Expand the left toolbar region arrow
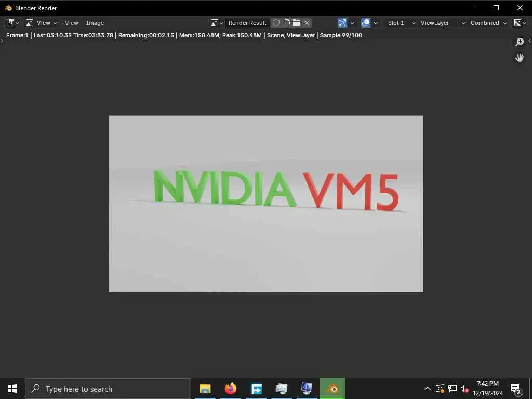The image size is (532, 399). (2, 41)
